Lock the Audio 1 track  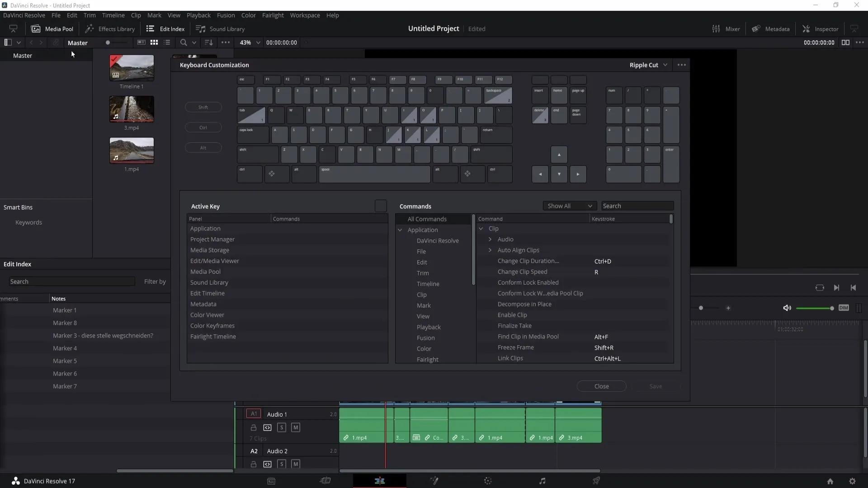[x=254, y=427]
